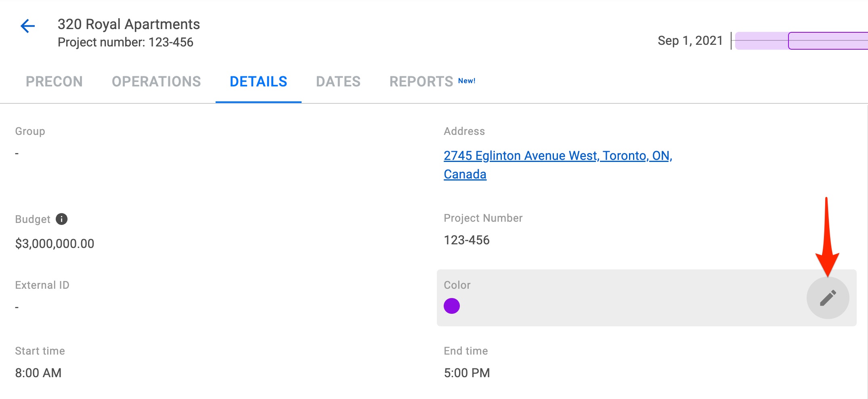Click the End time 5:00 PM value

466,373
